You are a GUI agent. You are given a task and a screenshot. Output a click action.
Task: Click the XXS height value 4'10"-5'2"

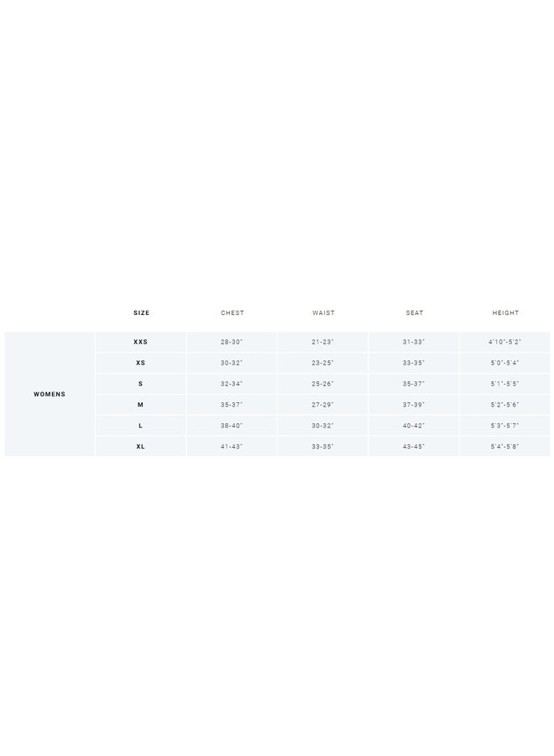click(x=505, y=342)
